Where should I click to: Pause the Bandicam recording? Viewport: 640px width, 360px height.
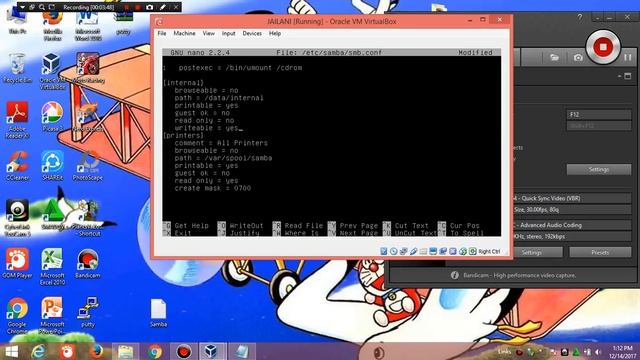pos(628,58)
